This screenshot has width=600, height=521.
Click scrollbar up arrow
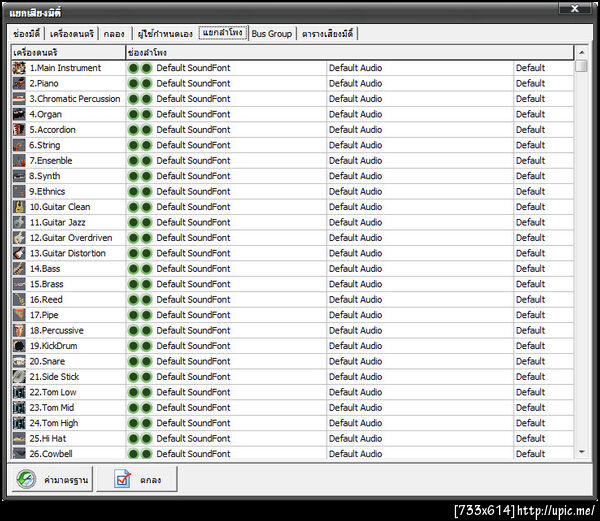click(581, 52)
